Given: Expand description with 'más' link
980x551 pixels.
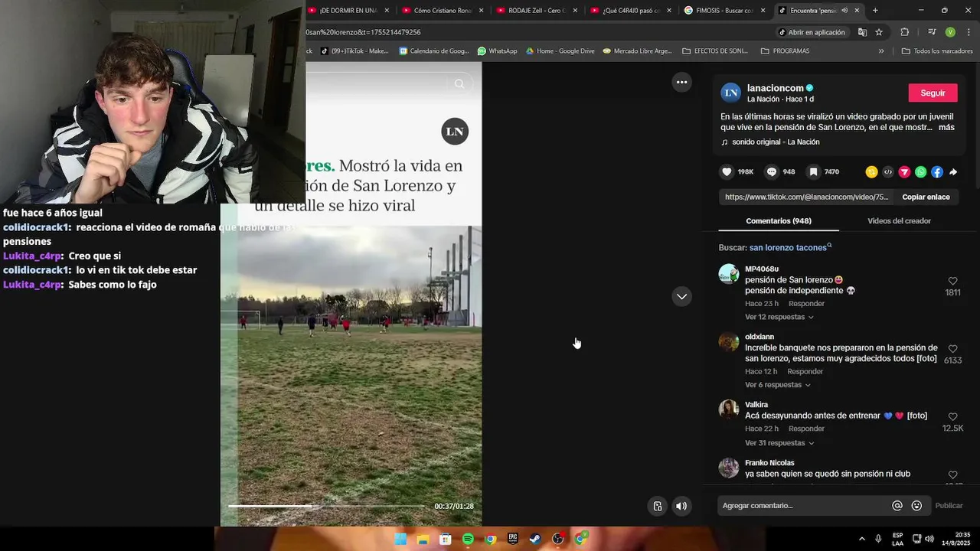Looking at the screenshot, I should pyautogui.click(x=946, y=128).
